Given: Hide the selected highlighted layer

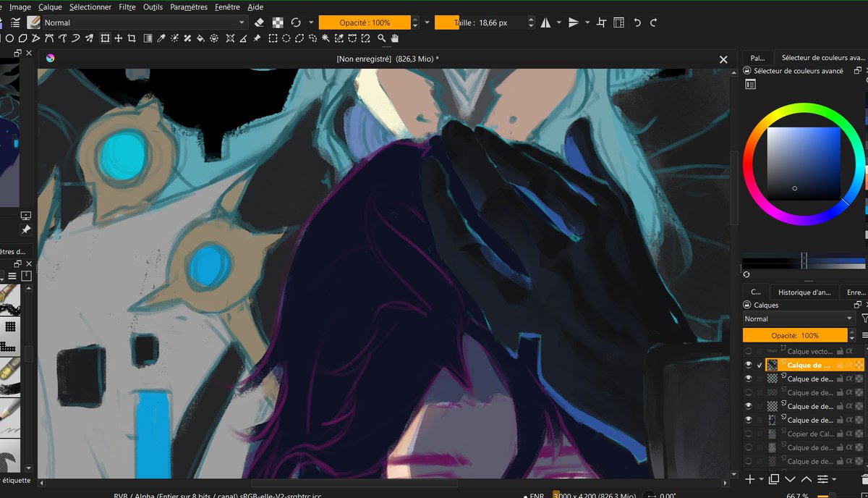Looking at the screenshot, I should (748, 365).
